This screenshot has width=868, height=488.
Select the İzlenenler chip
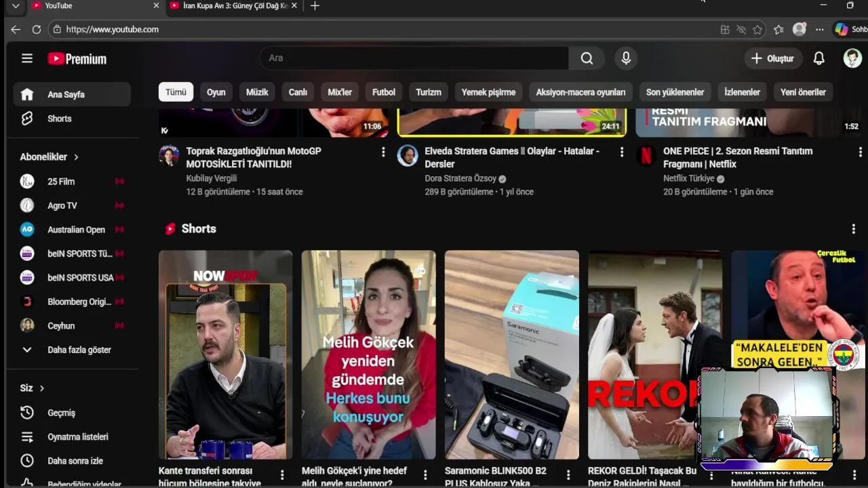742,92
